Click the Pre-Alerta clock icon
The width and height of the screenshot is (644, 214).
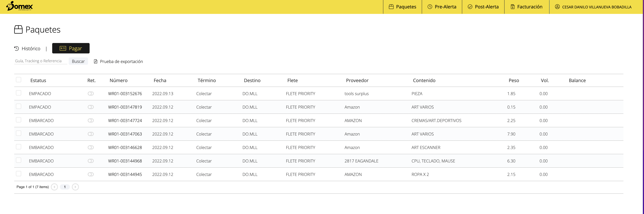coord(430,7)
